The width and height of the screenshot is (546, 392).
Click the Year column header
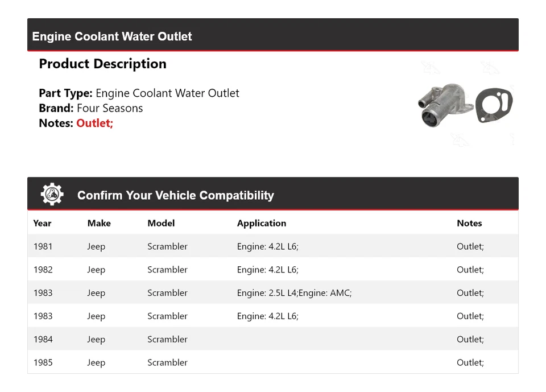pos(42,223)
